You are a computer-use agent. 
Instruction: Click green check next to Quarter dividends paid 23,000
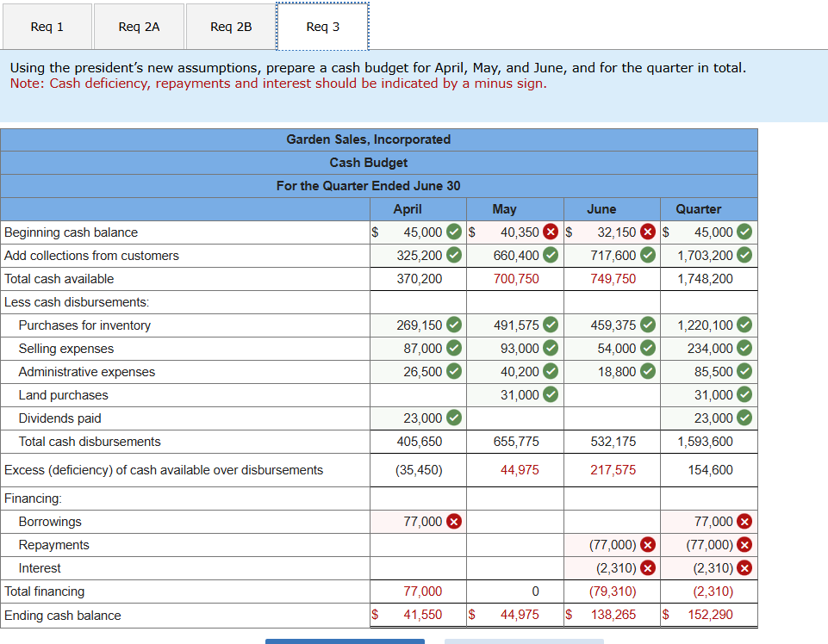[744, 418]
